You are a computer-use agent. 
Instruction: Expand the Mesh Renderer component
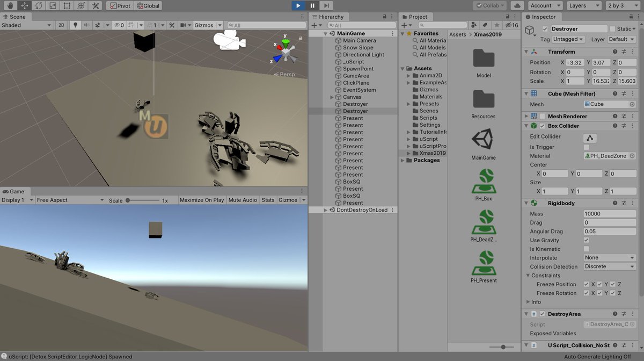[526, 116]
